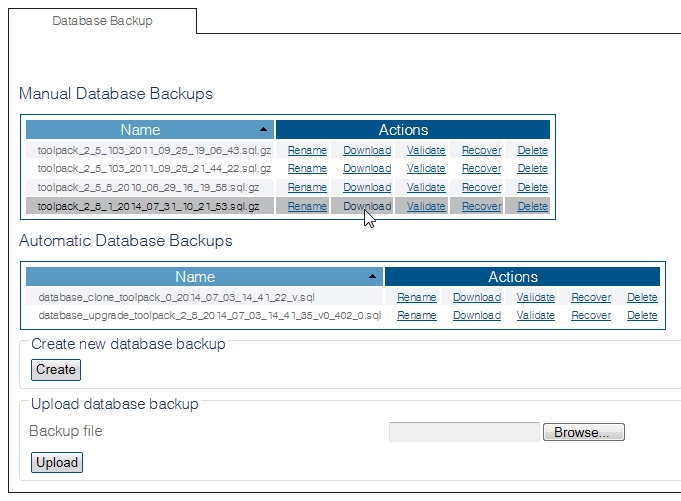Click the Backup file path field
The height and width of the screenshot is (501, 681).
point(464,432)
